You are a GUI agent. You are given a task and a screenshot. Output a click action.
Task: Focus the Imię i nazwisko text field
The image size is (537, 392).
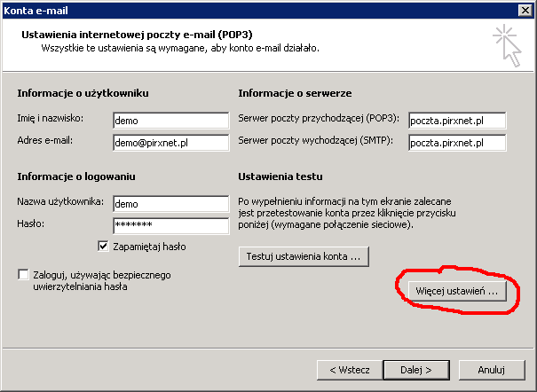171,120
